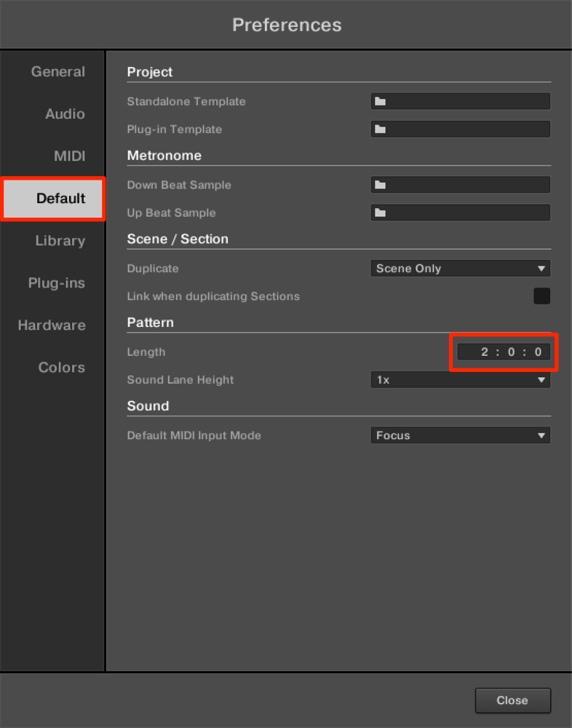This screenshot has height=728, width=572.
Task: Open the Colors preferences tab
Action: 62,367
